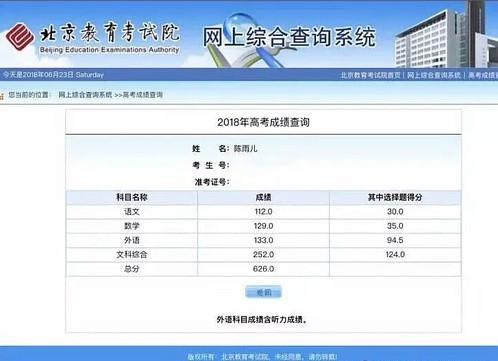Click multiple-choice score 30.0 for 语文
The width and height of the screenshot is (498, 361).
pos(395,212)
